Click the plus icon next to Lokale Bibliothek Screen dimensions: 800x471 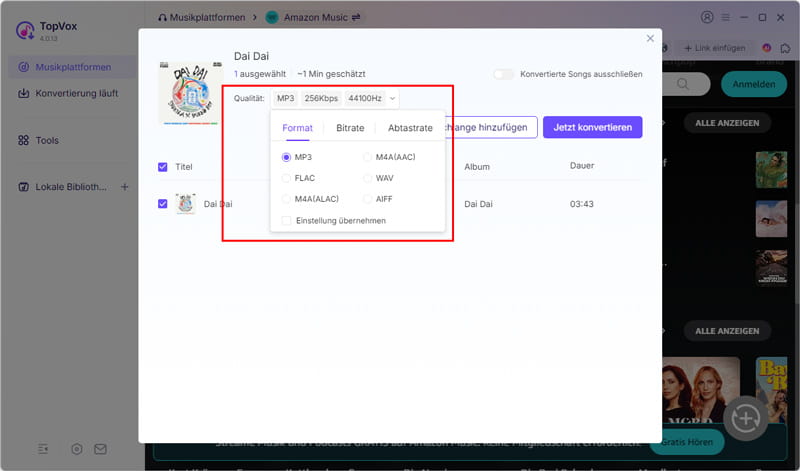(124, 187)
